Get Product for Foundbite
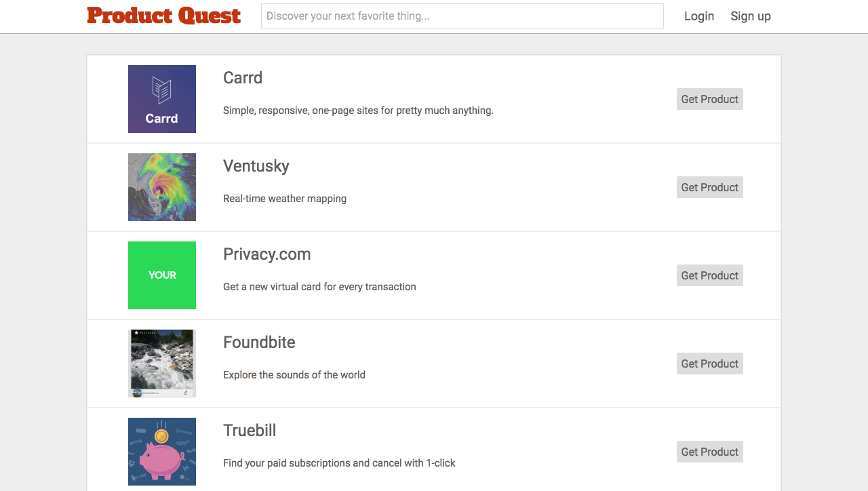This screenshot has width=868, height=491. point(710,364)
